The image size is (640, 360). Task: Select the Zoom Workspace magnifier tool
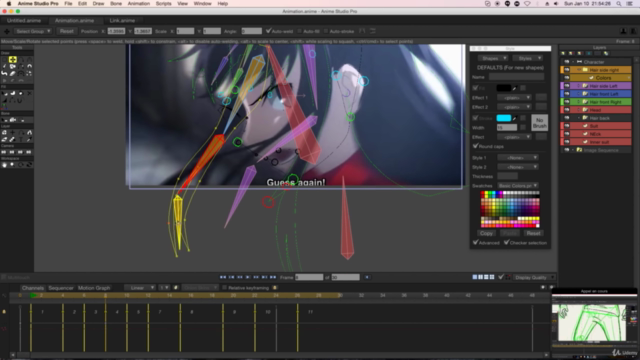pyautogui.click(x=13, y=164)
